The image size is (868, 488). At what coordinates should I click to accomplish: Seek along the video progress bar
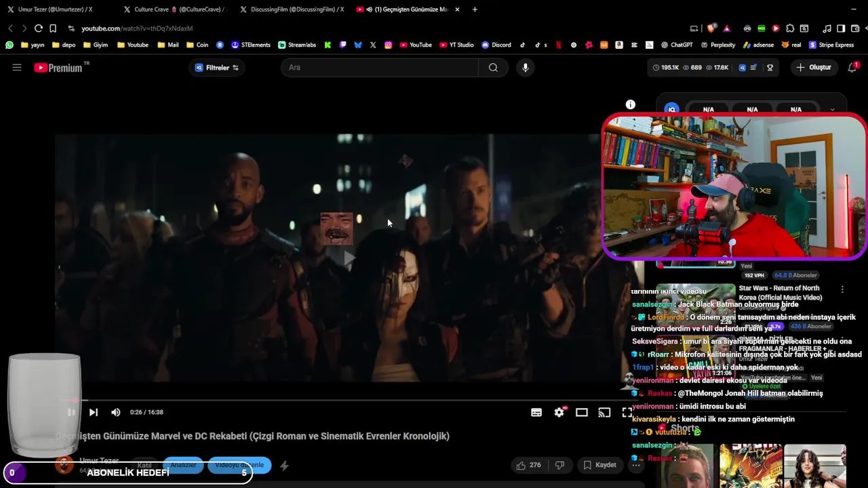(349, 400)
